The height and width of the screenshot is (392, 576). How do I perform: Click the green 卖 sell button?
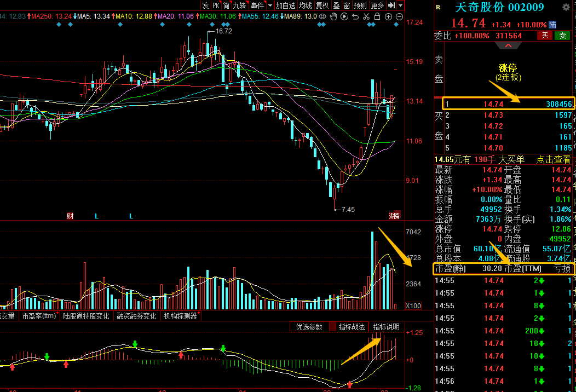click(562, 36)
